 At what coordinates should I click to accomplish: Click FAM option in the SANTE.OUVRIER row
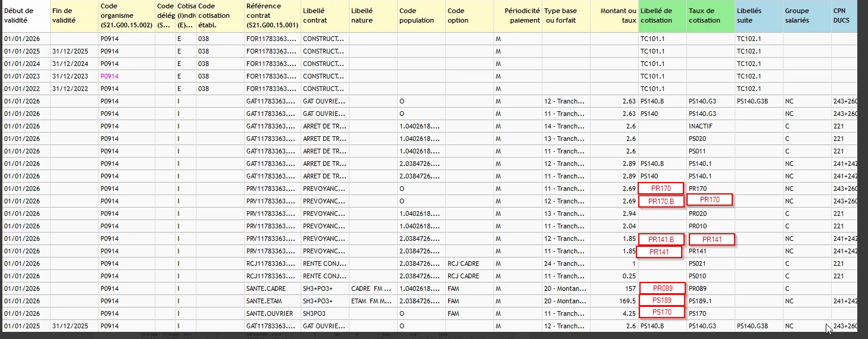469,313
